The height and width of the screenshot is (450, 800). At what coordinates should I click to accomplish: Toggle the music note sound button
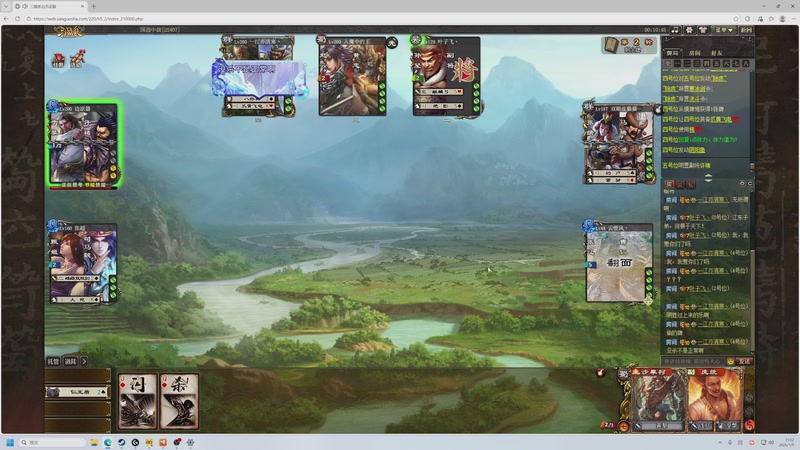[x=675, y=30]
